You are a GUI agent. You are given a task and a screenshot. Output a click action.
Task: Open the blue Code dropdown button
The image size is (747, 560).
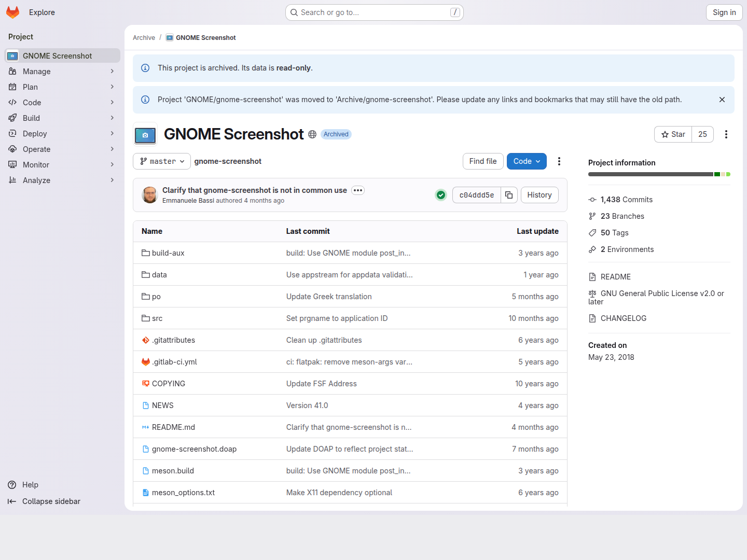click(x=527, y=161)
